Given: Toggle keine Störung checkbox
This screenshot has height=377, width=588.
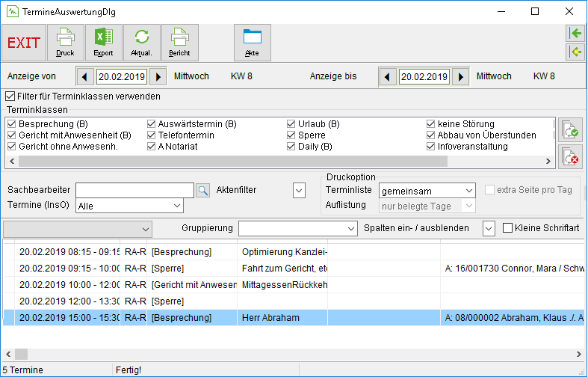Looking at the screenshot, I should pyautogui.click(x=430, y=124).
